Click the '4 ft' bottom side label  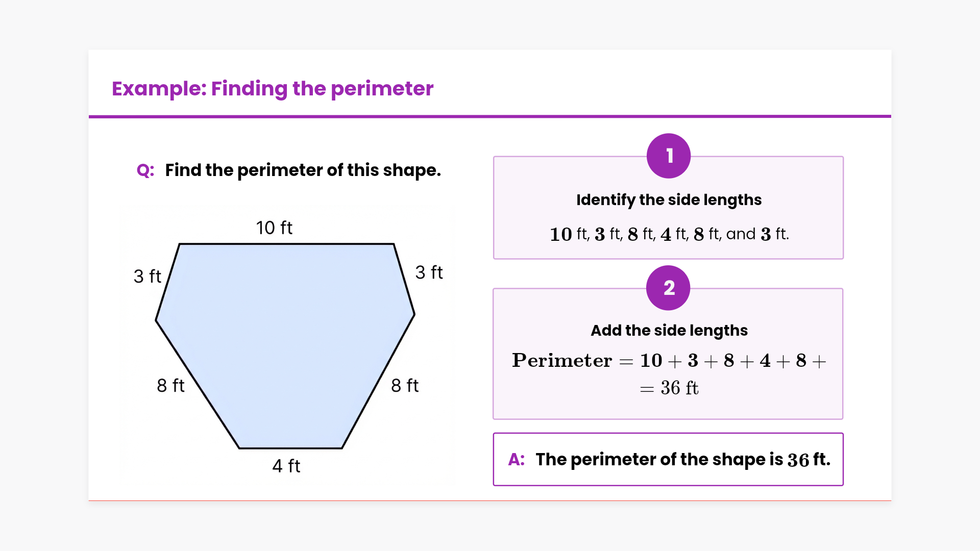click(286, 466)
